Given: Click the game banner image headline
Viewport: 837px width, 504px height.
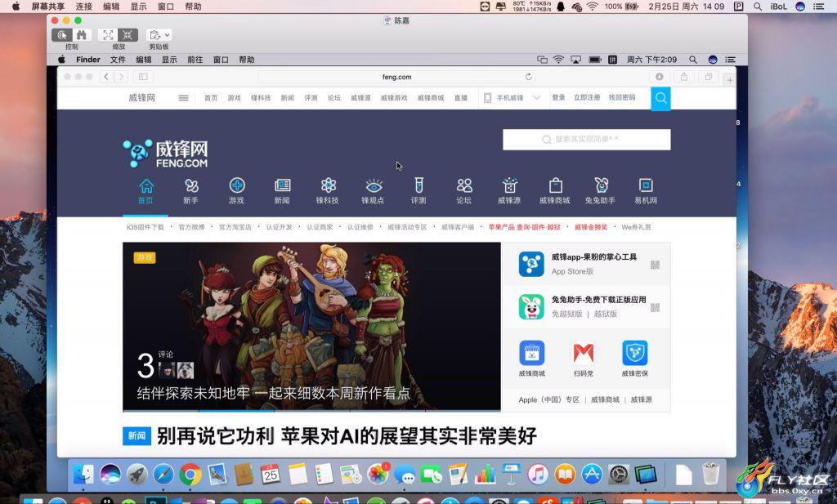Looking at the screenshot, I should 273,394.
